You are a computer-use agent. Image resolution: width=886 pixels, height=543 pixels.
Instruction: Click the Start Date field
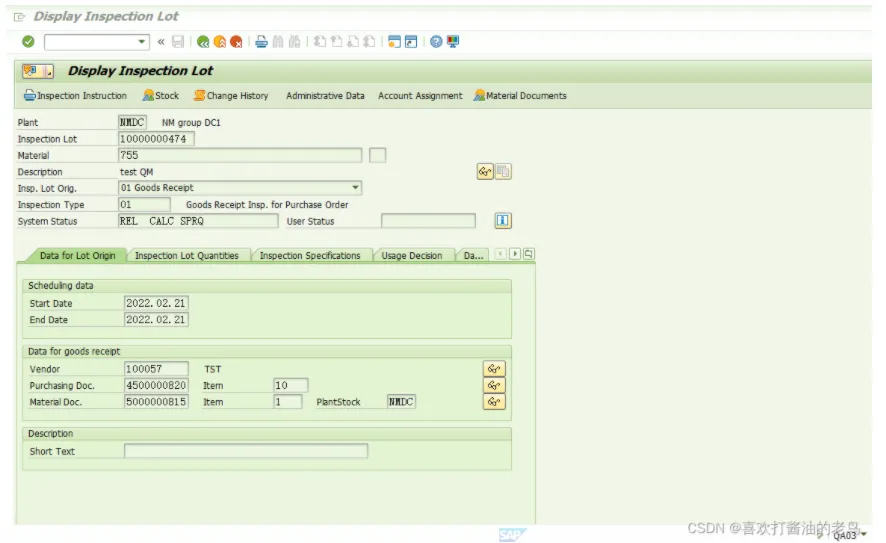point(156,303)
